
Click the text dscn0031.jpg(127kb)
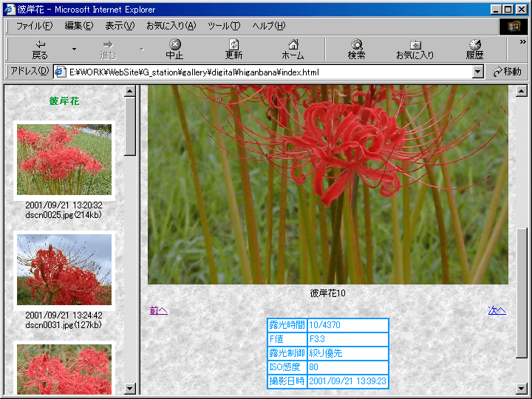(x=64, y=325)
